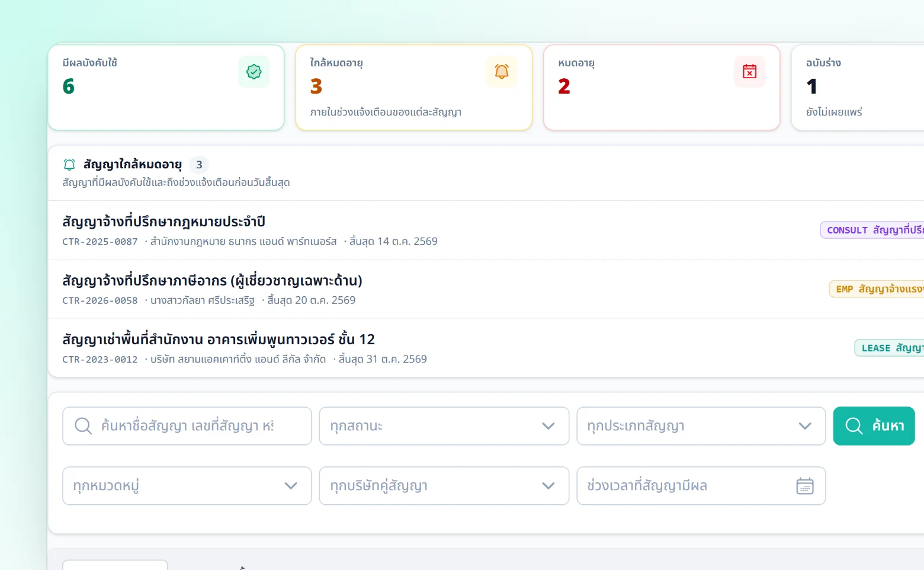The width and height of the screenshot is (924, 570).
Task: Open contract สัญญาจ้างที่ปรึกษาภาษีอากร
Action: (x=212, y=280)
